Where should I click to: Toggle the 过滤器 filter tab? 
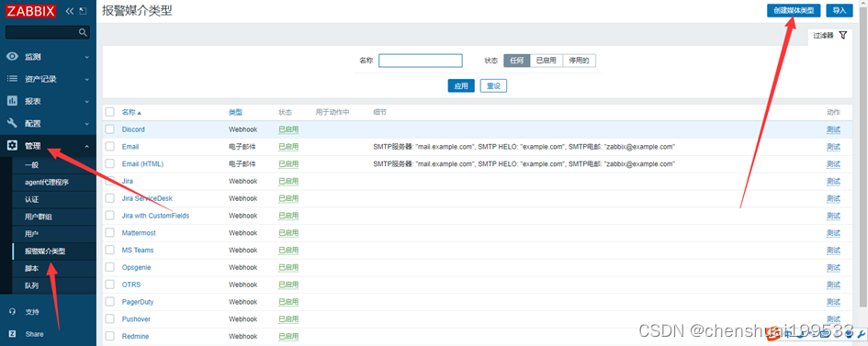[x=829, y=36]
